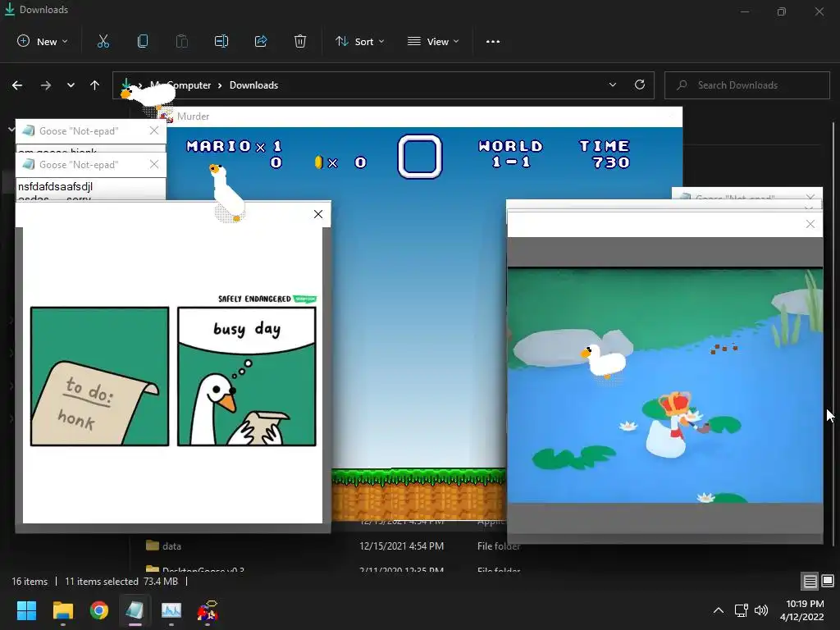Click the volume speaker tray icon

(x=760, y=610)
